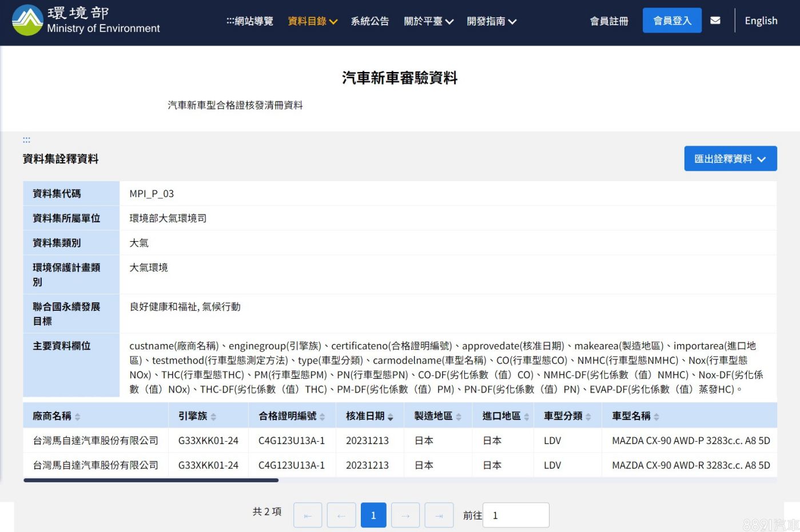
Task: Sort by 車型分類 column sort icon
Action: (588, 417)
